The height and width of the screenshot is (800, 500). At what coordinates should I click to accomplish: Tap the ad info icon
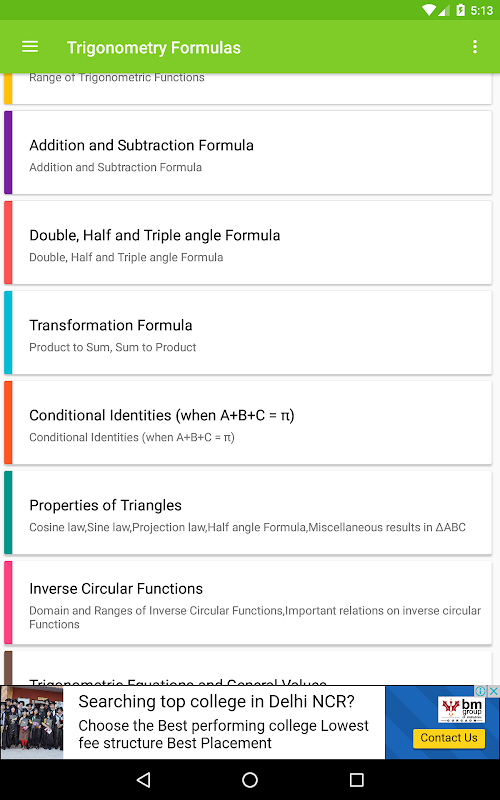click(x=480, y=691)
